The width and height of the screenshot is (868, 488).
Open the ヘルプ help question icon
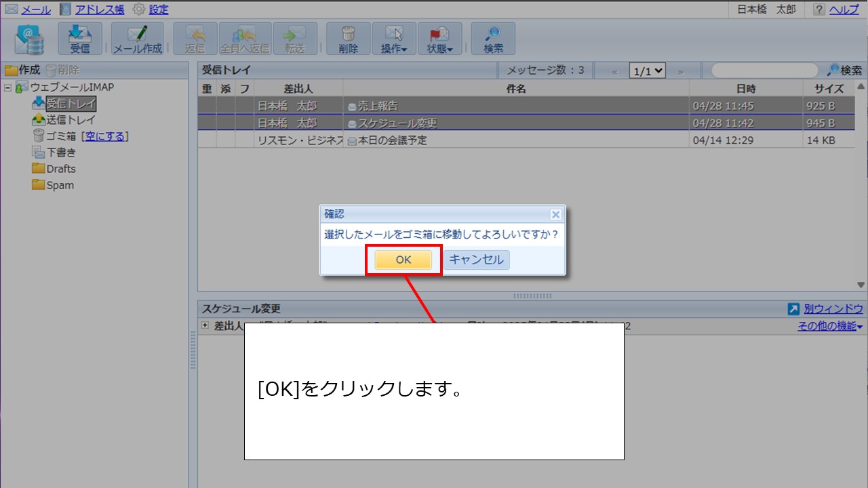coord(818,9)
